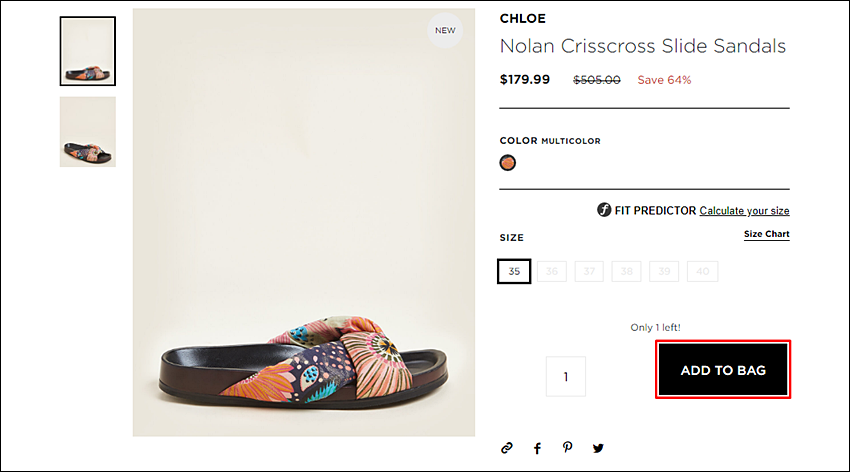The image size is (850, 472).
Task: Share product on Facebook icon
Action: click(x=537, y=448)
